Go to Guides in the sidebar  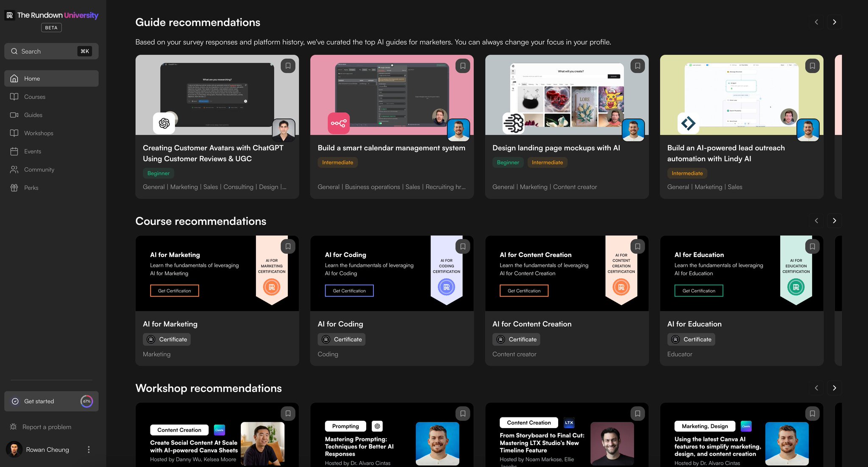(51, 115)
